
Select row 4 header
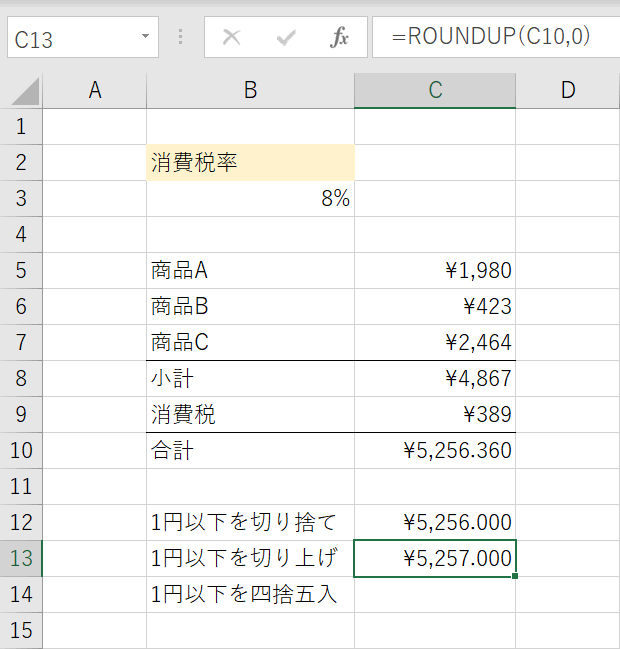tap(21, 235)
